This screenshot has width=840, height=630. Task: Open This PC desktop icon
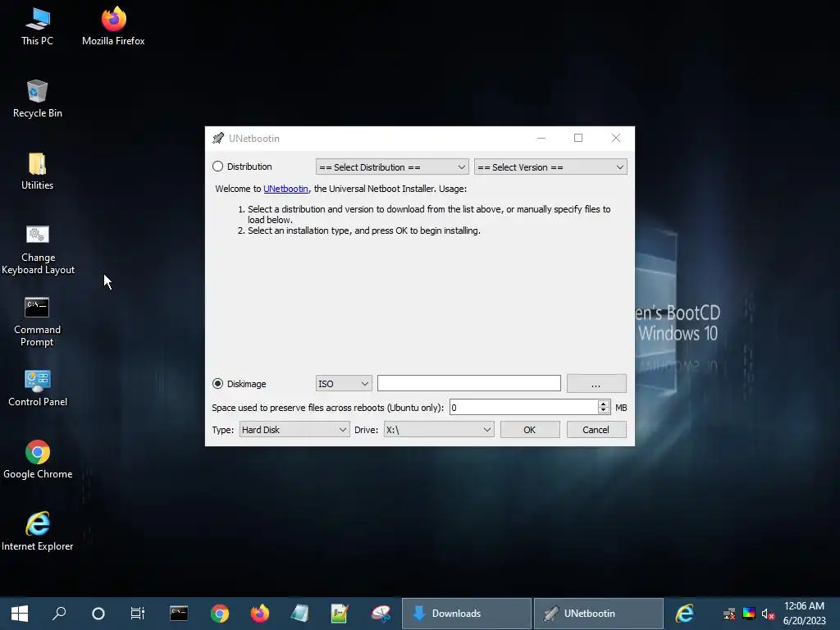[38, 26]
